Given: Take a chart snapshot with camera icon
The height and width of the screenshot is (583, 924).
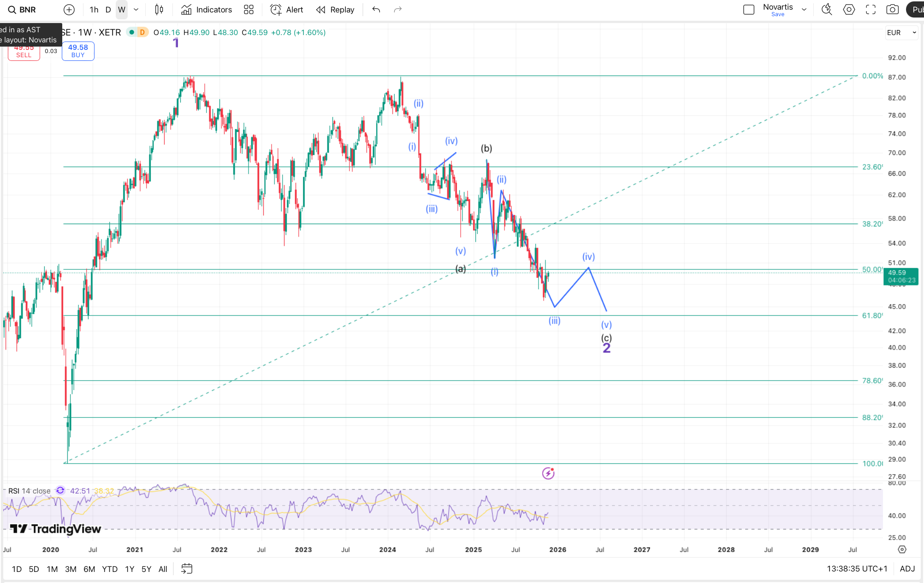Looking at the screenshot, I should click(x=892, y=10).
